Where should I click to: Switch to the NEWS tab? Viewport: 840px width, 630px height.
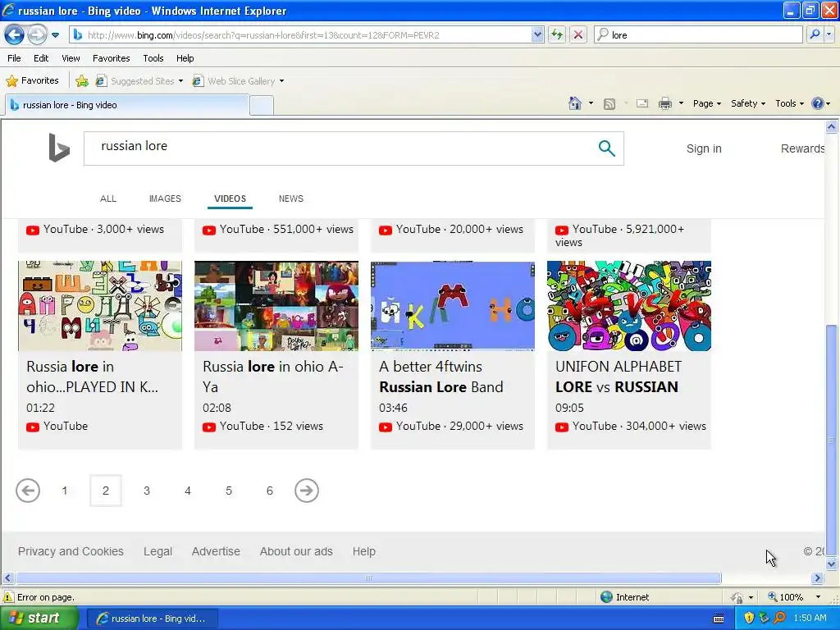click(291, 199)
